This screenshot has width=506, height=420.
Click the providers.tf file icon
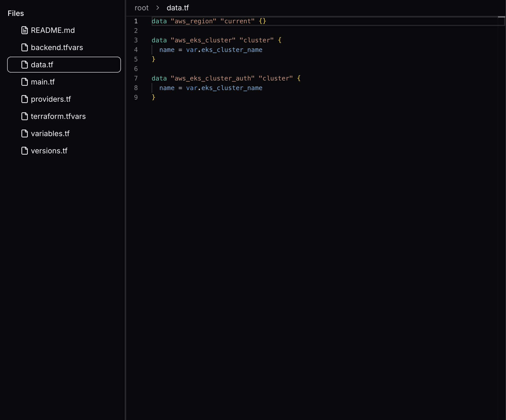25,99
